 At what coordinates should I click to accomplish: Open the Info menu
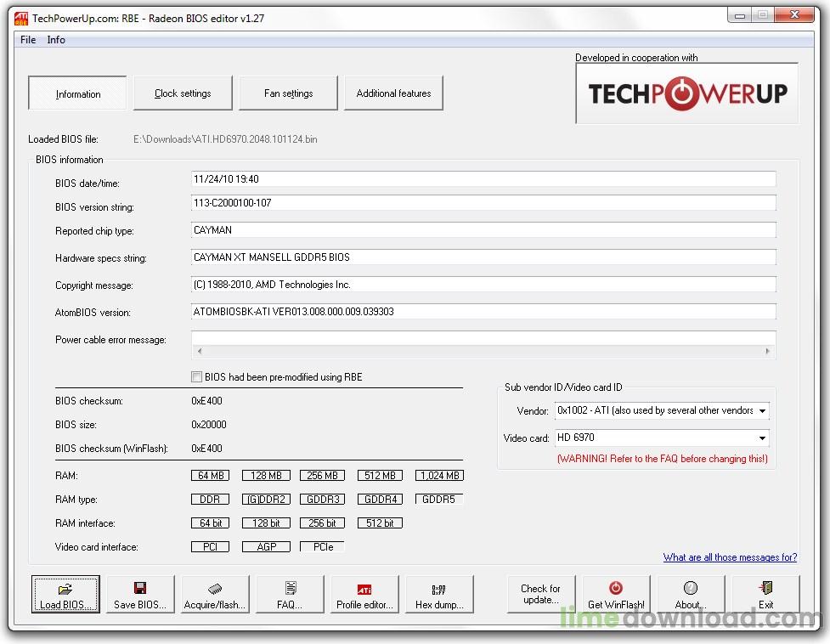pyautogui.click(x=56, y=40)
